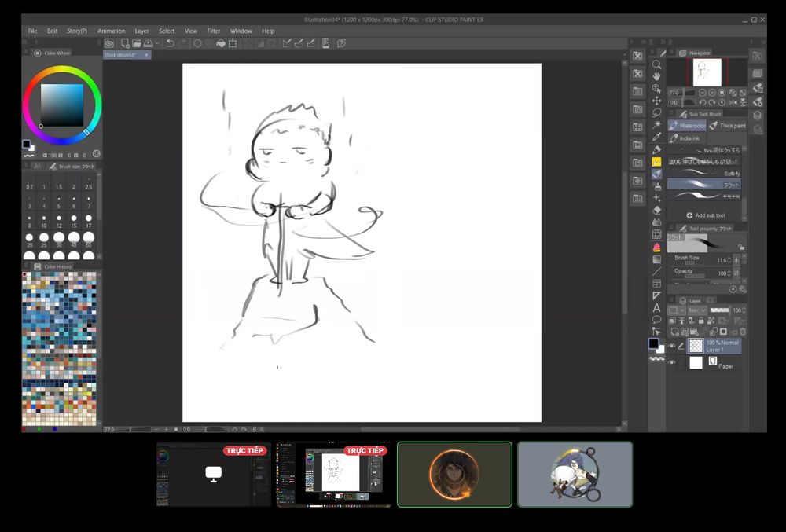
Task: Open the layer blending mode dropdown
Action: pyautogui.click(x=696, y=310)
